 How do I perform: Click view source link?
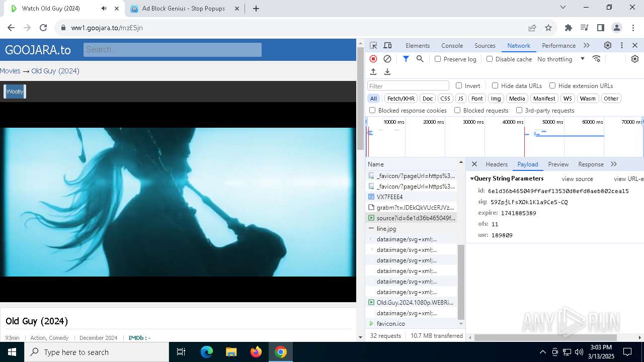(x=577, y=179)
